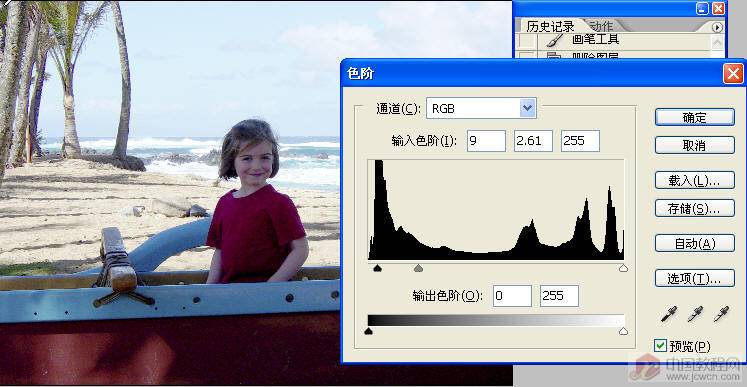Click the white output level slider
Screen dimensions: 747x387
click(x=623, y=331)
